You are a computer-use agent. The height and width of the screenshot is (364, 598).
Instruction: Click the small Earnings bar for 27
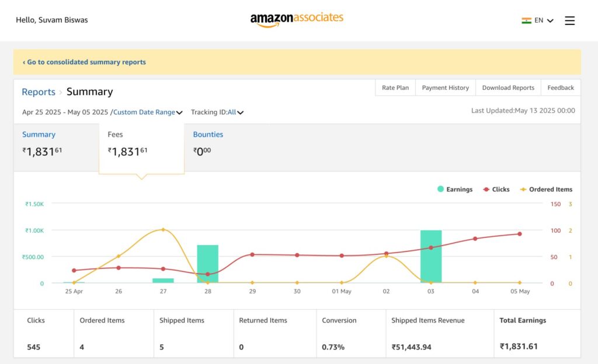[x=163, y=281]
